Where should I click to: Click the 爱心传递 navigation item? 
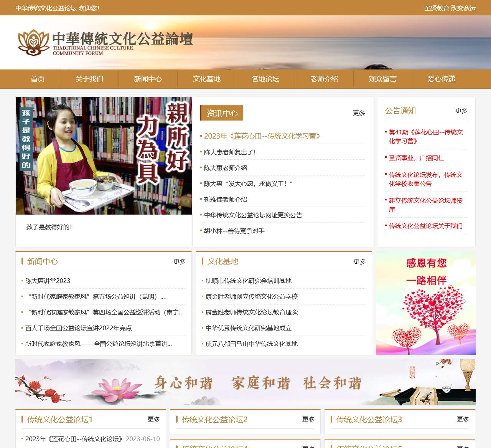pos(441,79)
